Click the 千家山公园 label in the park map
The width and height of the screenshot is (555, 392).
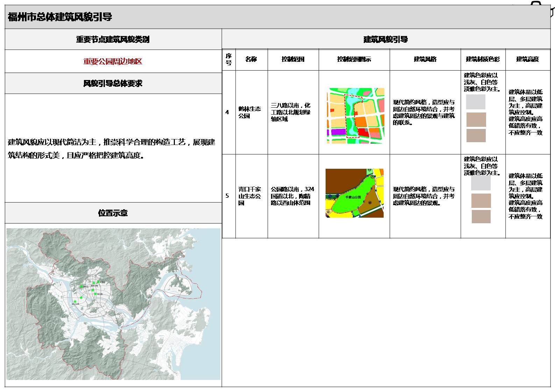pos(353,197)
